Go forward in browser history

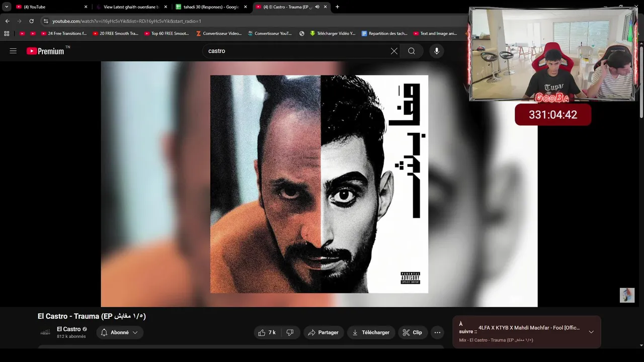19,21
